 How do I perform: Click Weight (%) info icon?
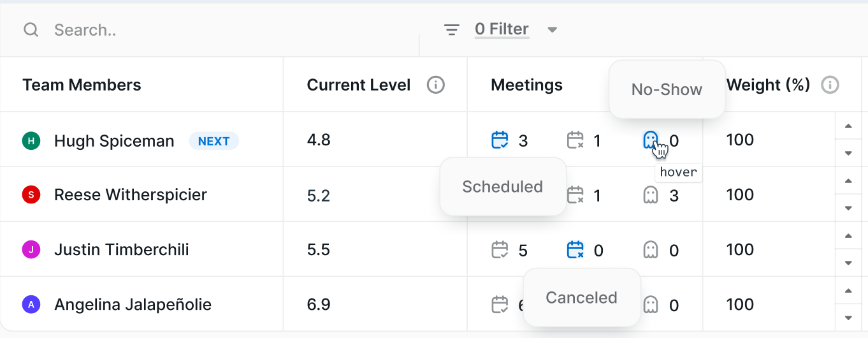tap(830, 85)
